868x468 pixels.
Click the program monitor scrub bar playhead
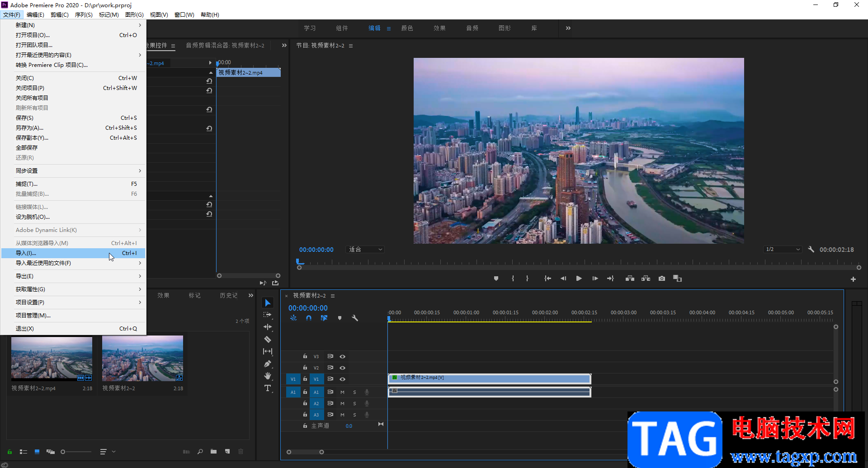click(x=299, y=262)
